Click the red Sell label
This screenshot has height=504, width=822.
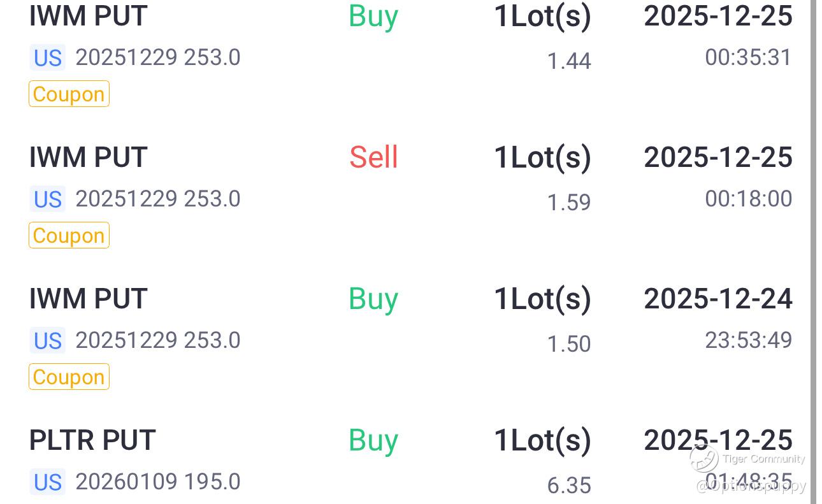click(373, 157)
